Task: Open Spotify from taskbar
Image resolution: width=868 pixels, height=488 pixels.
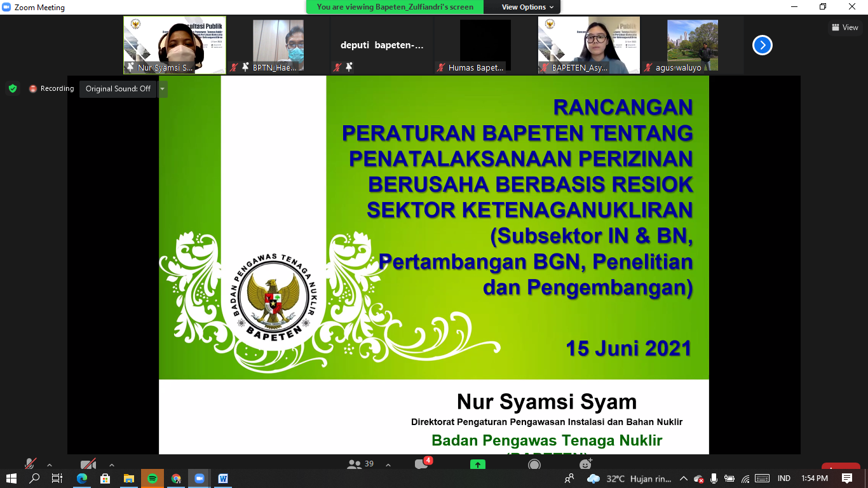Action: tap(153, 478)
